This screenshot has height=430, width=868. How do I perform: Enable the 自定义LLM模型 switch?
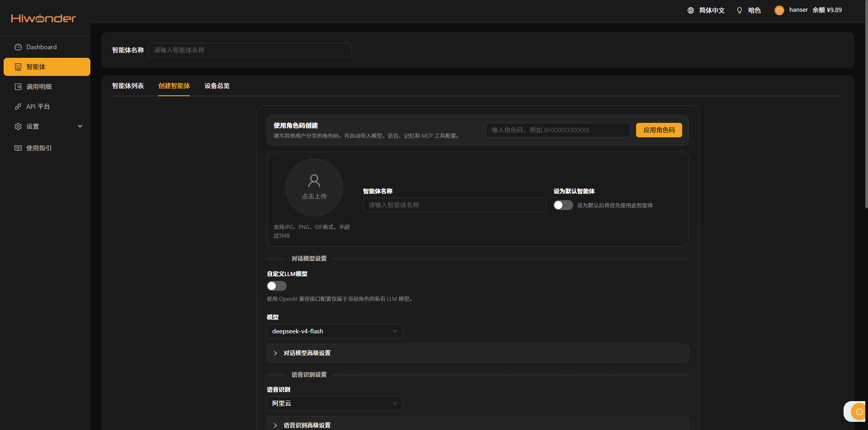pos(277,286)
